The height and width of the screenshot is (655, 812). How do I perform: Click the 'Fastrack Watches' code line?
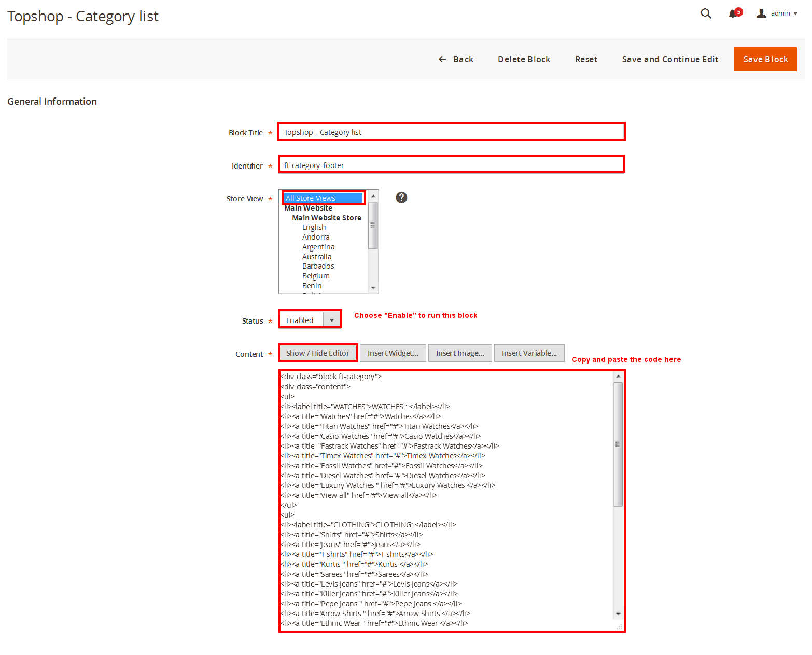(x=389, y=446)
